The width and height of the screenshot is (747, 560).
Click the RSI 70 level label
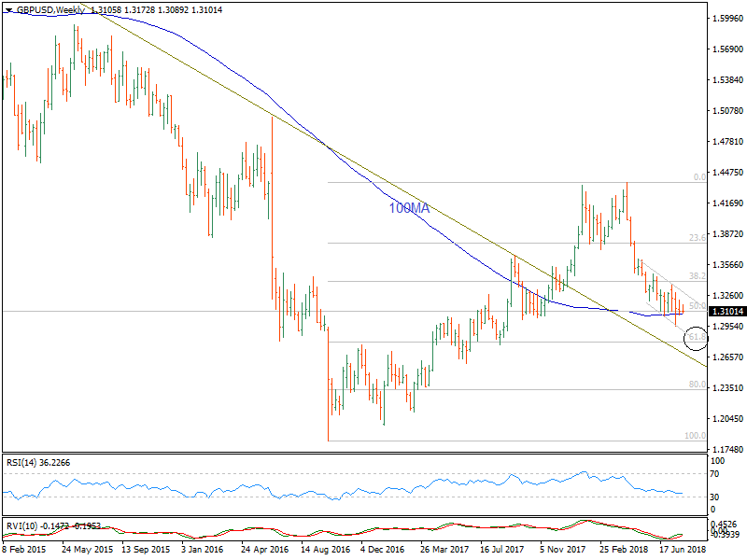(x=714, y=474)
